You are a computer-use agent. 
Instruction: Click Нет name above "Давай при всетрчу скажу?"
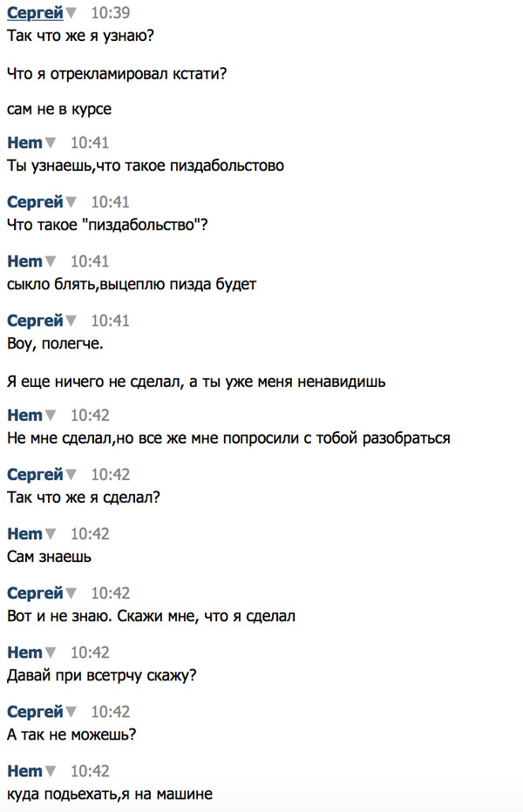pos(24,653)
